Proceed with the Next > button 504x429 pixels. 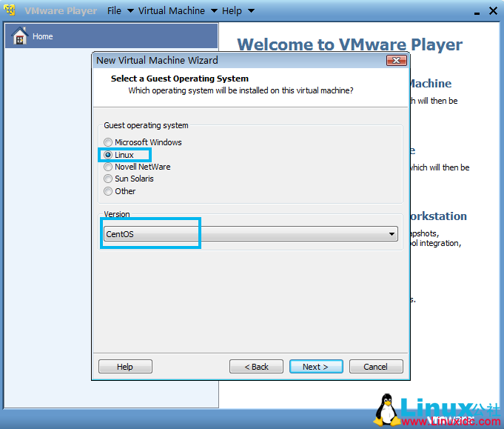click(x=316, y=367)
